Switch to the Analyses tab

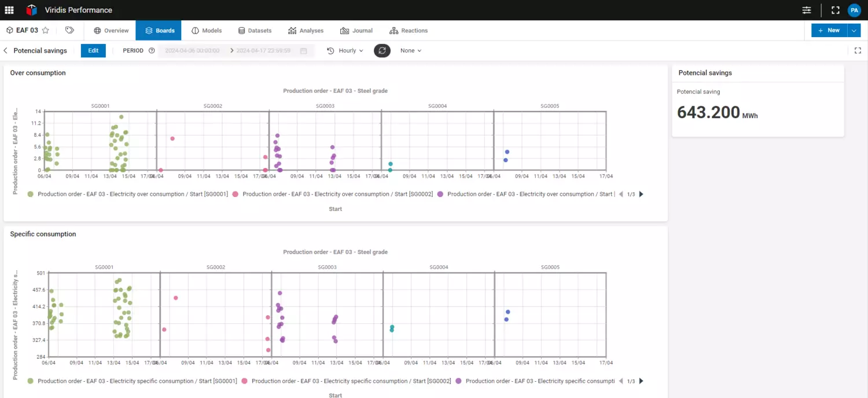tap(306, 31)
